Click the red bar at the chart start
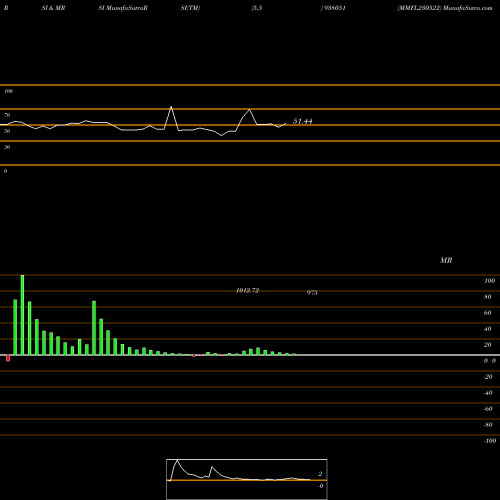The image size is (500, 500). pos(8,358)
